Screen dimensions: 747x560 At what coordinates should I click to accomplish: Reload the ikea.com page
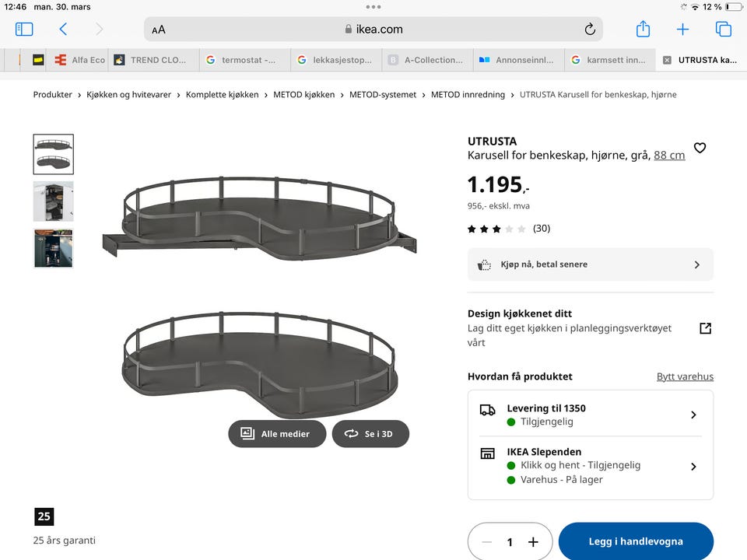pyautogui.click(x=590, y=30)
